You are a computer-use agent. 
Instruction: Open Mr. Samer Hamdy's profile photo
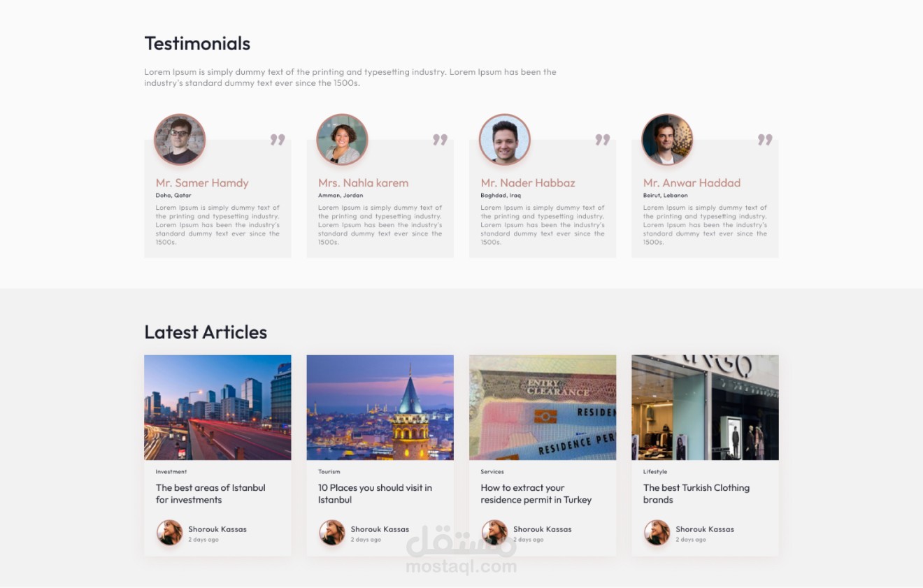180,139
